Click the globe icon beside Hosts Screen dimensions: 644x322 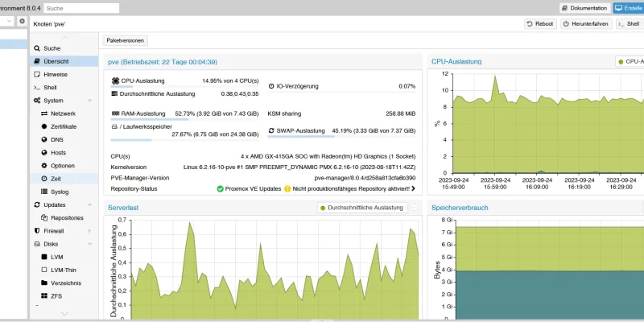tap(44, 153)
